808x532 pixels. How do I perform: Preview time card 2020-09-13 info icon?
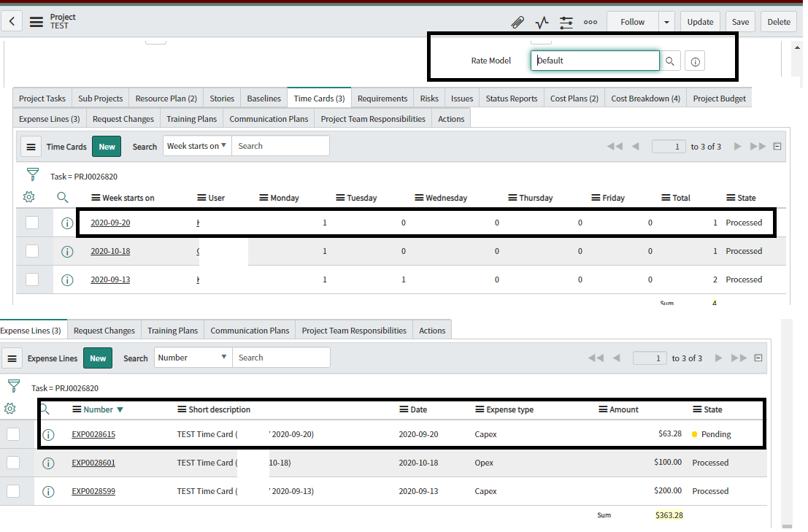tap(67, 280)
